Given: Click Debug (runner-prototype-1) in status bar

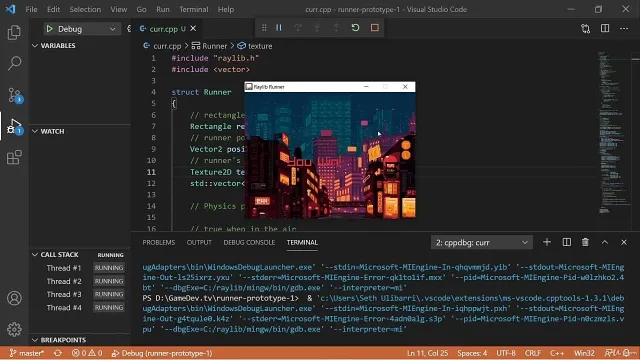Looking at the screenshot, I should (x=162, y=353).
